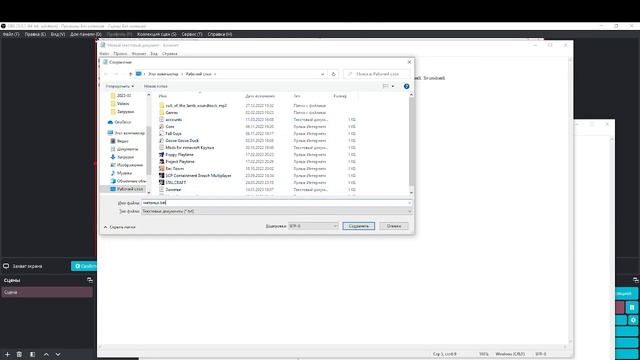Expand the Desktop breadcrumb arrow in address bar

click(x=215, y=74)
